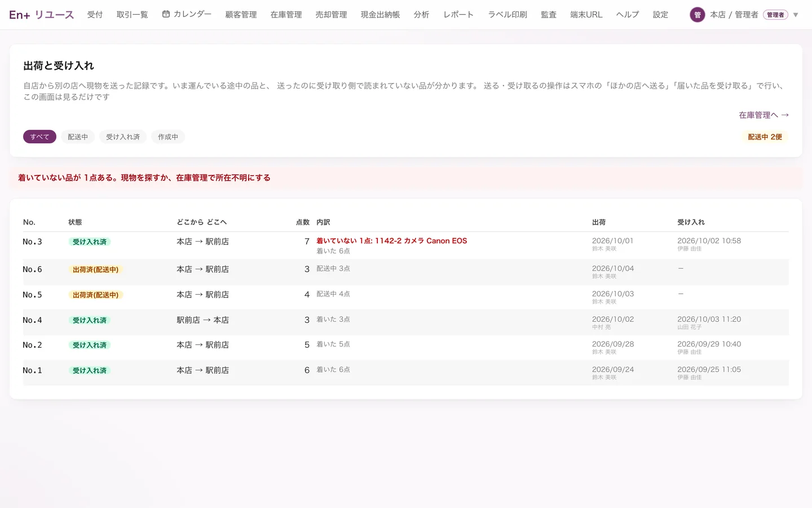Open shipment row No.3

tap(406, 246)
